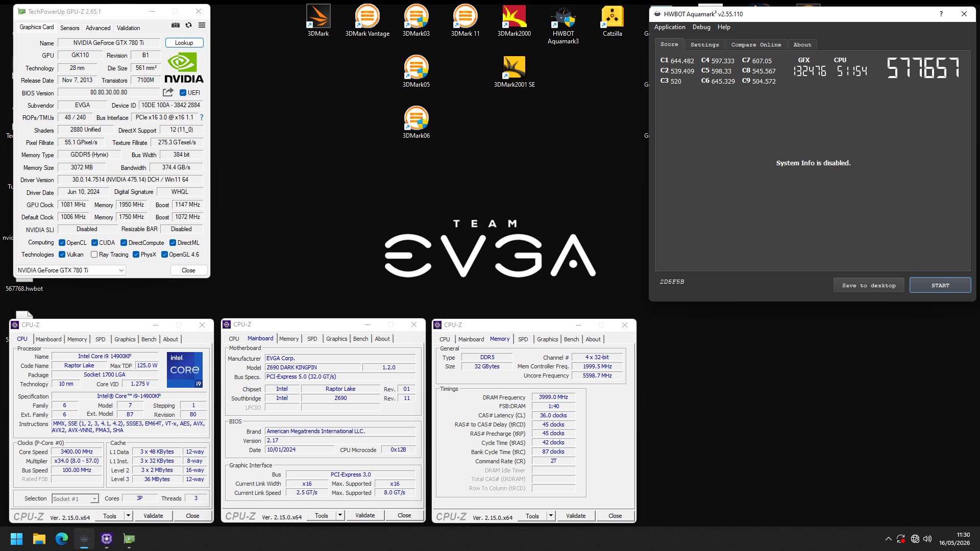
Task: Toggle OpenCL checkbox in GPU-Z
Action: (62, 243)
